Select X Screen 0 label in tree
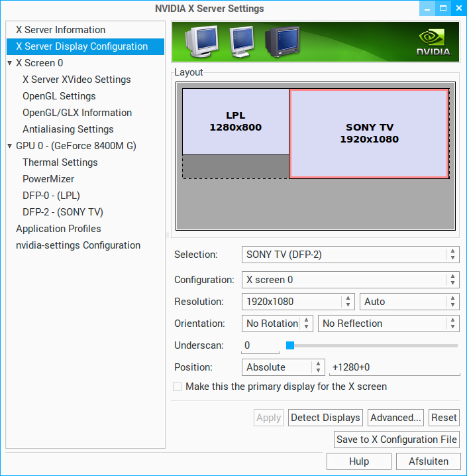Image resolution: width=467 pixels, height=476 pixels. [40, 63]
